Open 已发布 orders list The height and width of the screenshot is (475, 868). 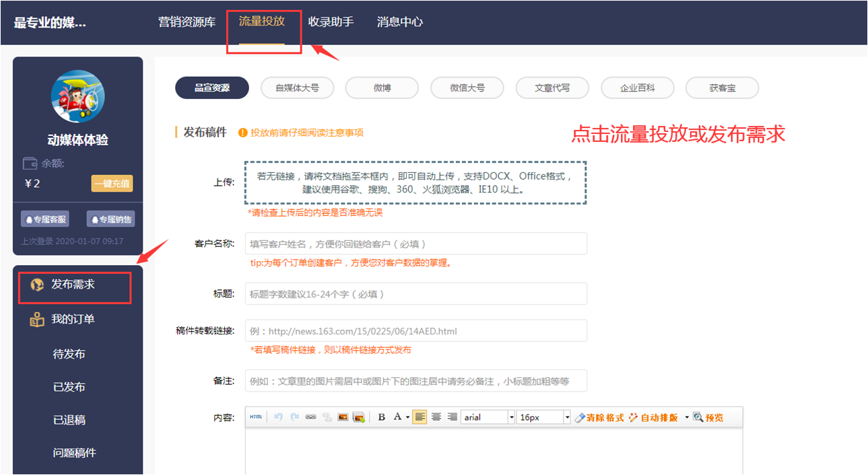coord(69,387)
